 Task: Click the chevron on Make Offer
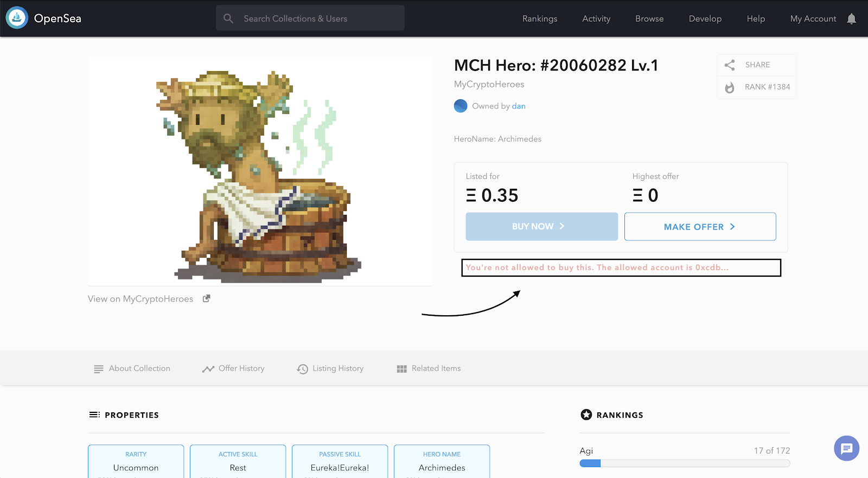(x=732, y=227)
